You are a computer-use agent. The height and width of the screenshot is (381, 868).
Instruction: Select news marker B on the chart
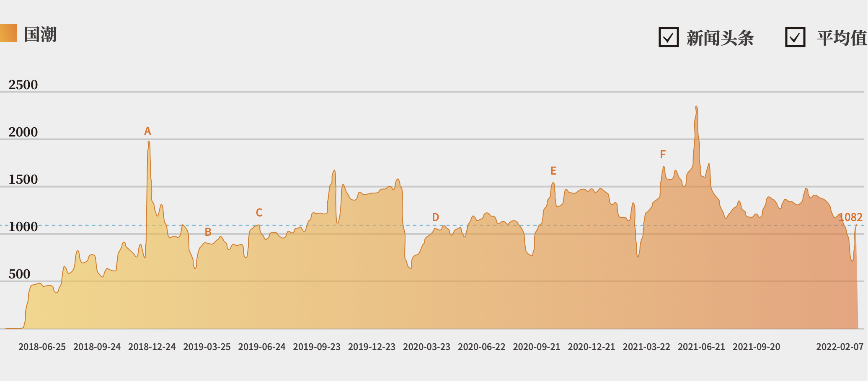[208, 232]
